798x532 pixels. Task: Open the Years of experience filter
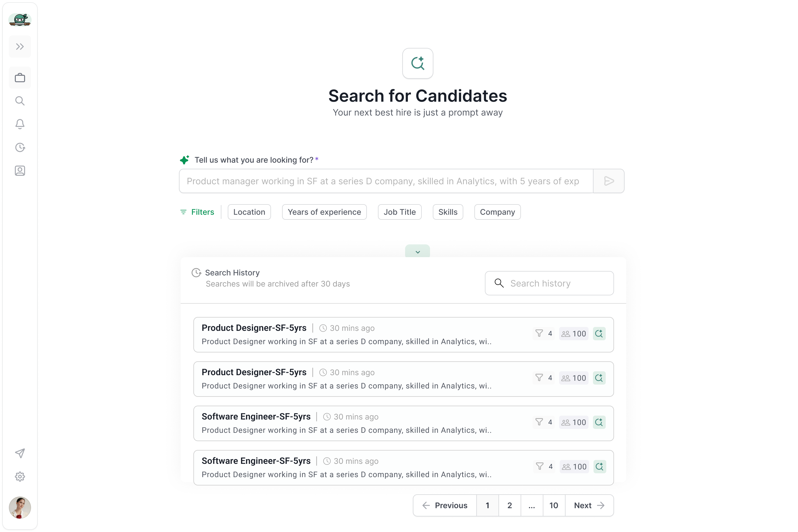(324, 212)
